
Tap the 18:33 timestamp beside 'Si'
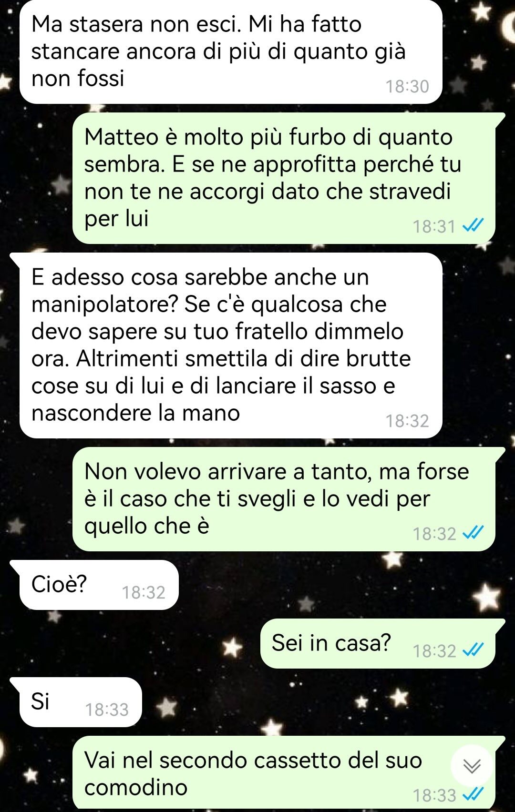click(107, 710)
